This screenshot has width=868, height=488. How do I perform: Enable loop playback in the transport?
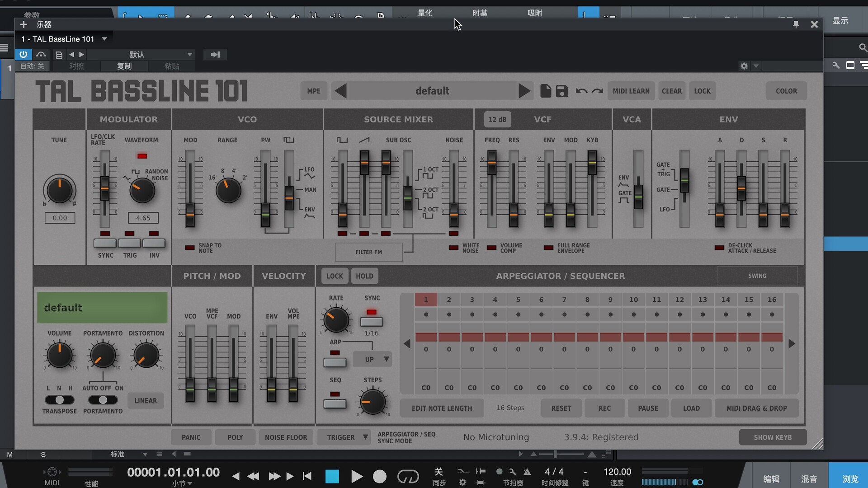click(408, 476)
